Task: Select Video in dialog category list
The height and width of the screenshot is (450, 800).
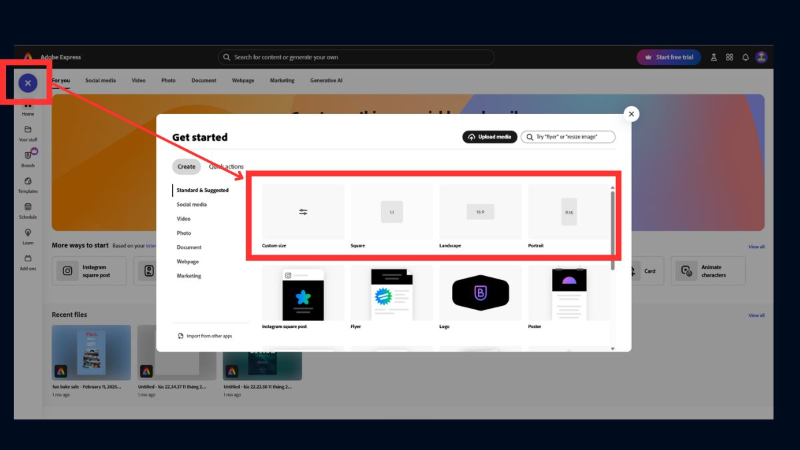Action: point(184,218)
